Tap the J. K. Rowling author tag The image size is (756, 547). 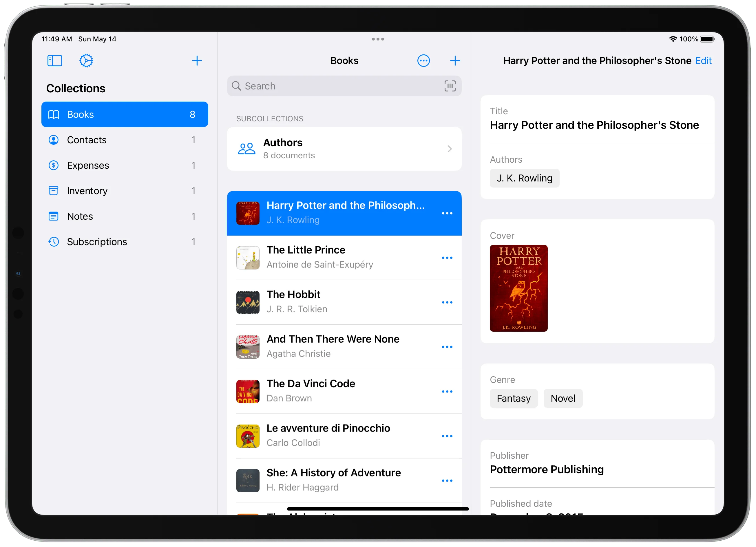524,178
